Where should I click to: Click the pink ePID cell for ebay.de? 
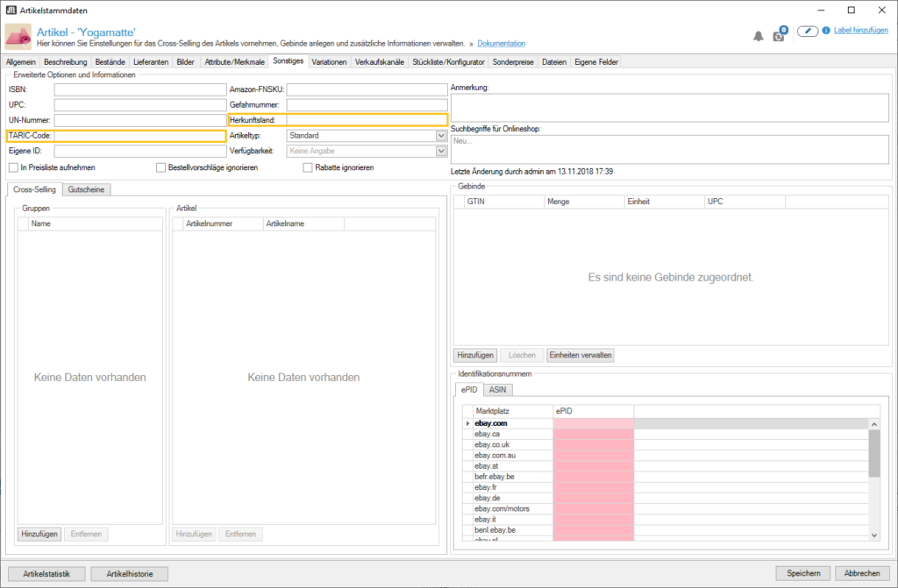pyautogui.click(x=593, y=498)
